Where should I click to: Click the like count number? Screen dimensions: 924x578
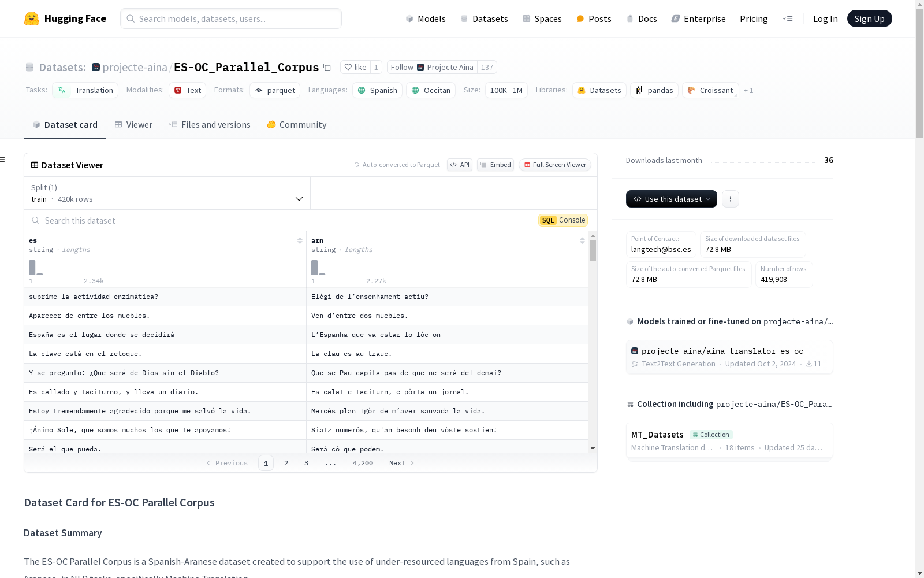(x=376, y=67)
